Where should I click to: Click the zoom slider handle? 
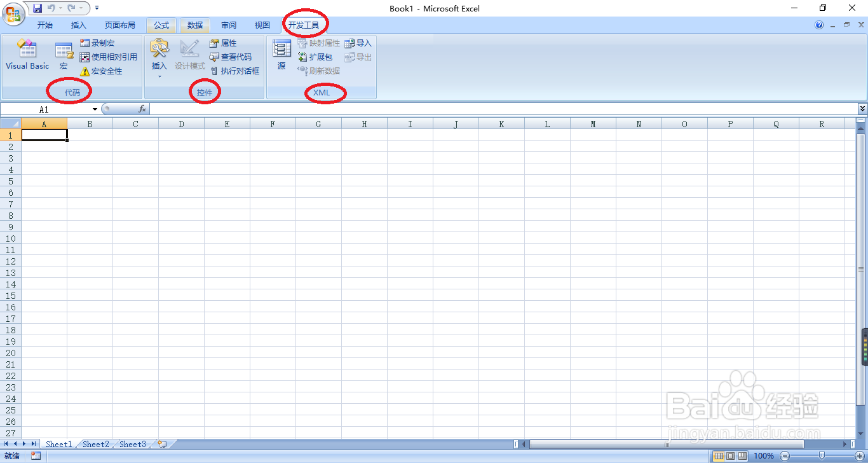coord(822,456)
